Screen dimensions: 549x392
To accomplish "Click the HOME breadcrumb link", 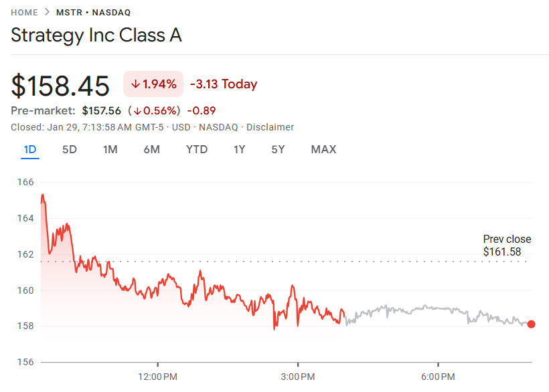I will point(24,13).
